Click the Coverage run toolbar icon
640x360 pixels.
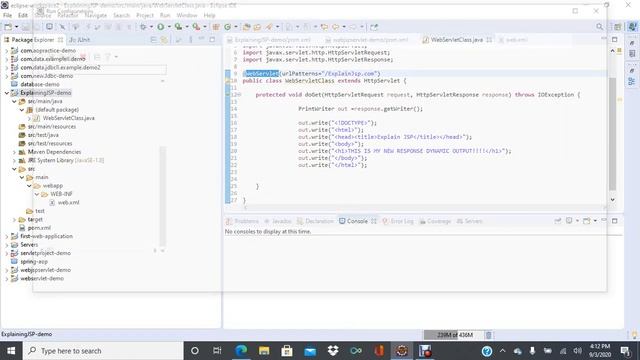[x=178, y=27]
